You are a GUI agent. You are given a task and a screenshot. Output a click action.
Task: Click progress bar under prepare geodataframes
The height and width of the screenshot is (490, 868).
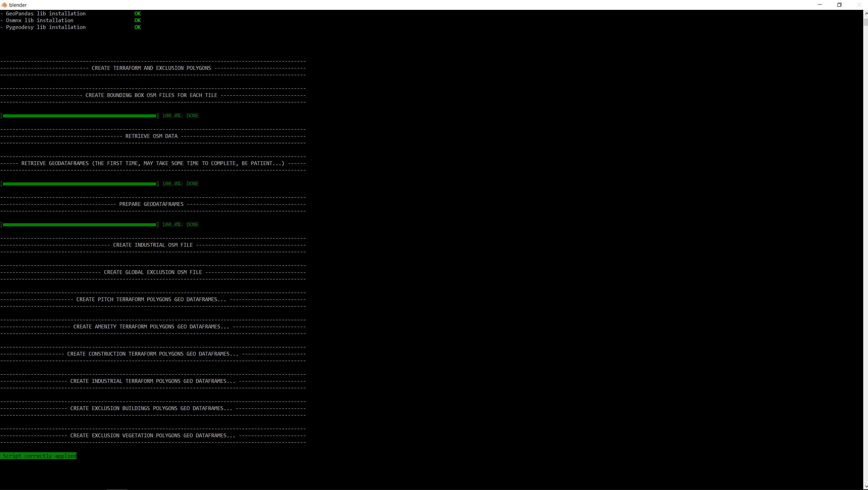(80, 225)
